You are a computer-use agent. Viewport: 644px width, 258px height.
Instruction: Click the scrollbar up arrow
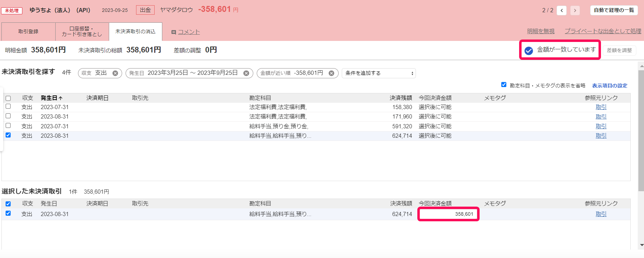click(641, 66)
